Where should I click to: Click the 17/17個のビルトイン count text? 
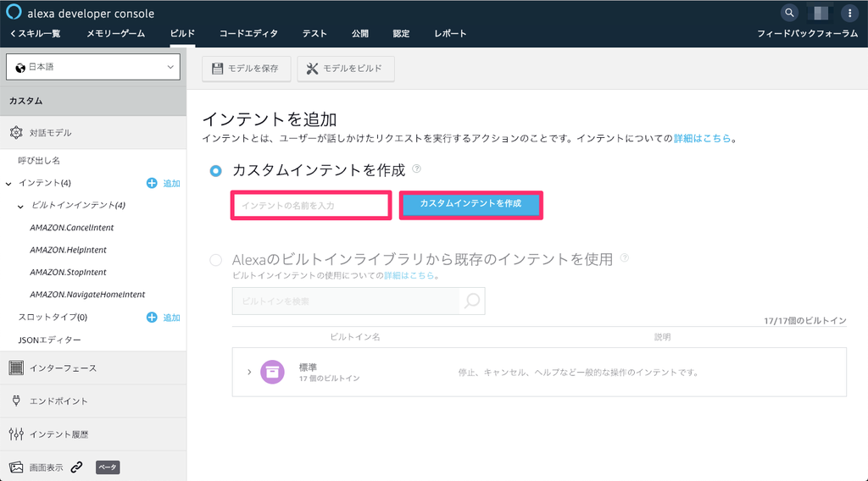coord(805,321)
